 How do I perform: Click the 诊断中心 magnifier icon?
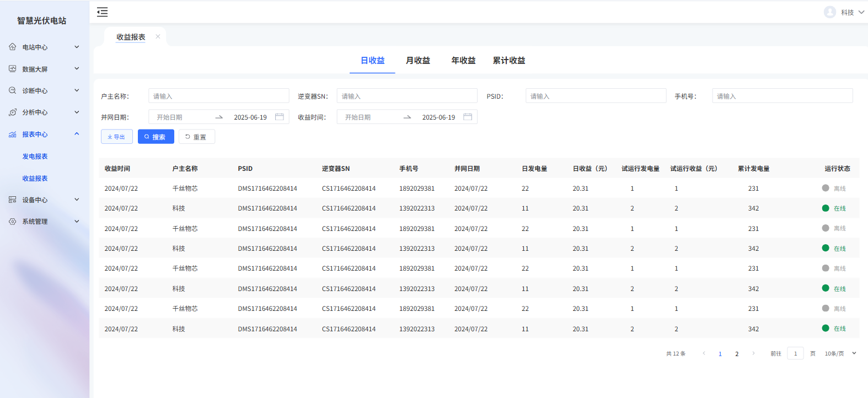pyautogui.click(x=13, y=90)
